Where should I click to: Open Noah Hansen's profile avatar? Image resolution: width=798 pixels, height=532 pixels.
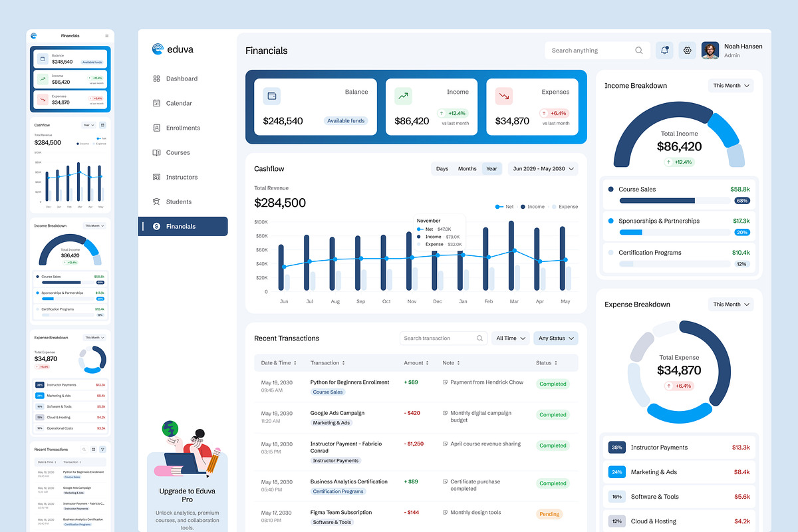pos(710,51)
